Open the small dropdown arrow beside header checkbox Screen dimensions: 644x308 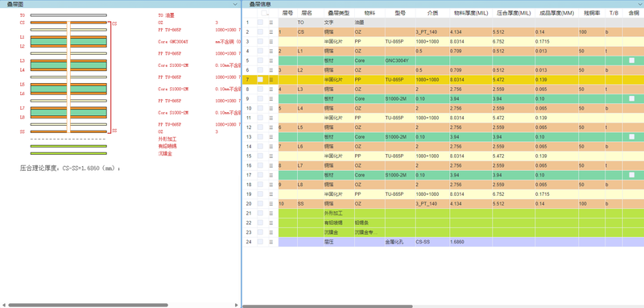[x=268, y=15]
